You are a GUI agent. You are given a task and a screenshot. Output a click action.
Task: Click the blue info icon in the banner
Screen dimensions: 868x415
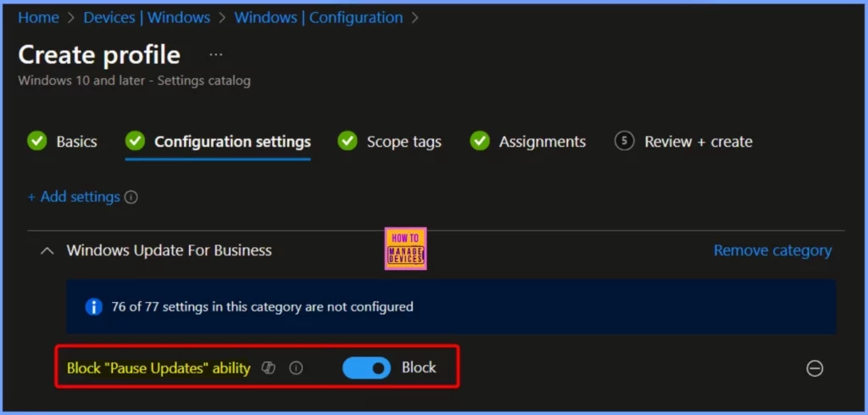93,306
